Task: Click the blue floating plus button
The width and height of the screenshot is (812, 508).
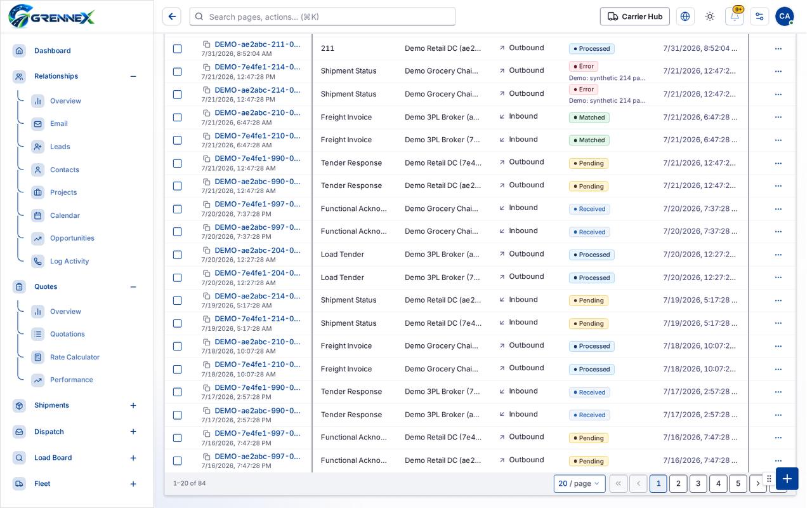Action: [x=787, y=479]
